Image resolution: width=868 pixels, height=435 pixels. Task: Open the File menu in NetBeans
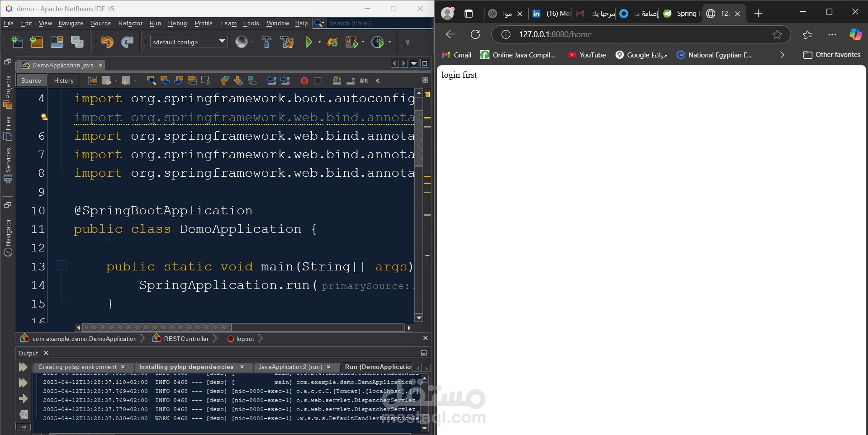pos(9,23)
